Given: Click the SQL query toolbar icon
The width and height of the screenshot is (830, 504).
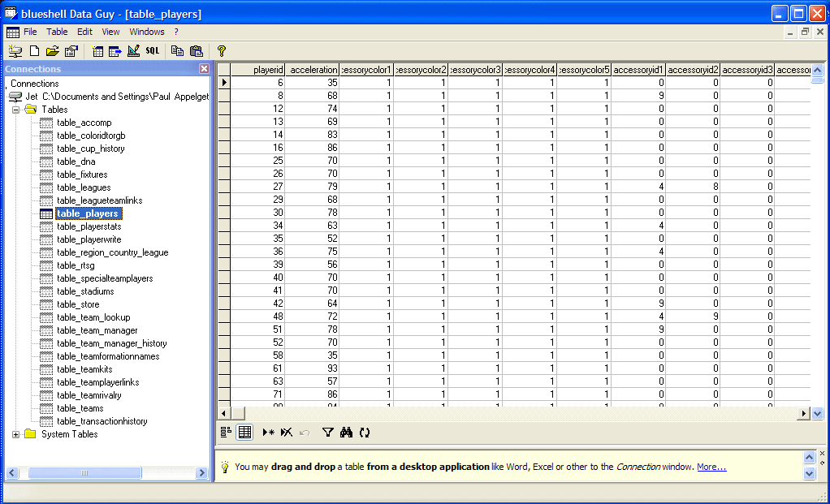Looking at the screenshot, I should pyautogui.click(x=153, y=51).
